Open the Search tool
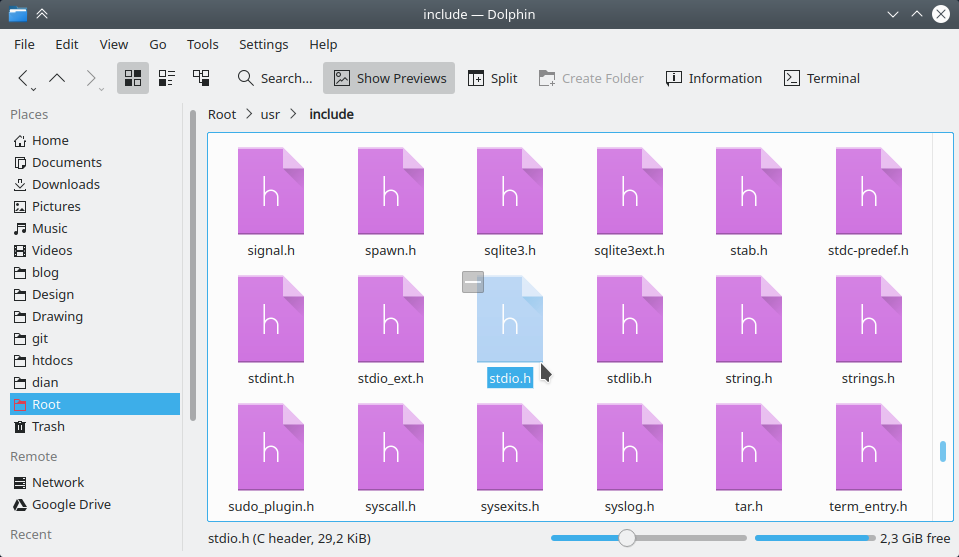959x557 pixels. tap(274, 78)
